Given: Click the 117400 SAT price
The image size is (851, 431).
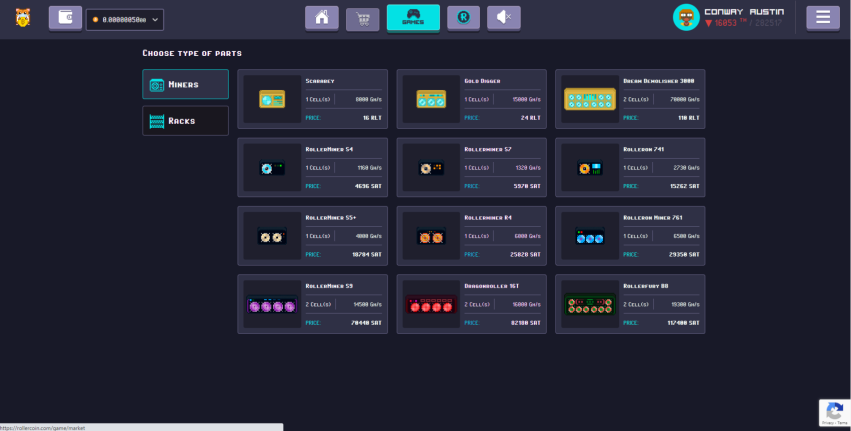Looking at the screenshot, I should [x=683, y=323].
